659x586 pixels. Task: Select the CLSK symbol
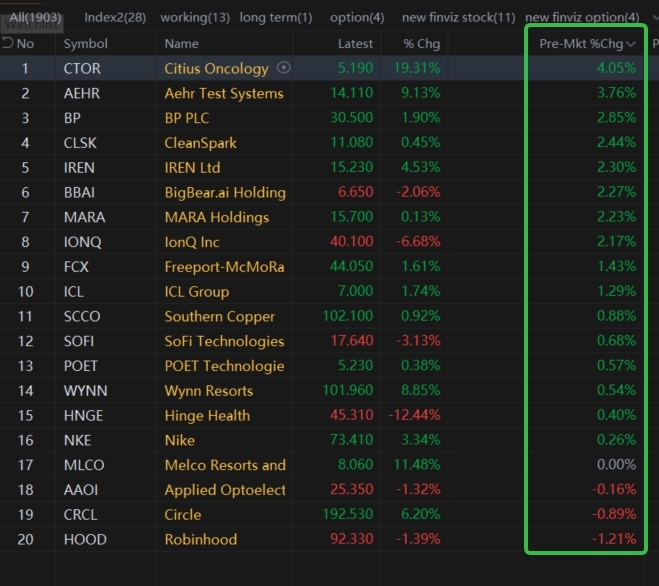80,143
